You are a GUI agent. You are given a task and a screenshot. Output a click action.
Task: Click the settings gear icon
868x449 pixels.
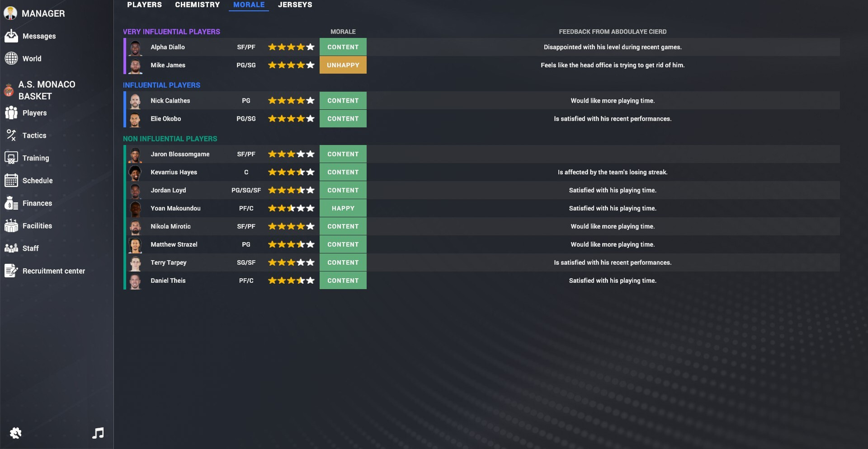tap(16, 433)
